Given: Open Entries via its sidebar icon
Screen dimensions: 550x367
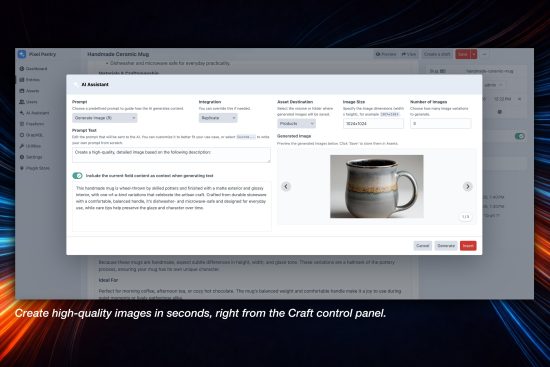Looking at the screenshot, I should [22, 80].
